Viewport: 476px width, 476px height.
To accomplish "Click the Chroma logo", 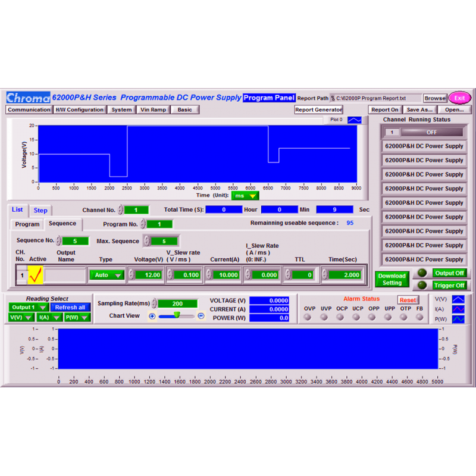I will (28, 98).
